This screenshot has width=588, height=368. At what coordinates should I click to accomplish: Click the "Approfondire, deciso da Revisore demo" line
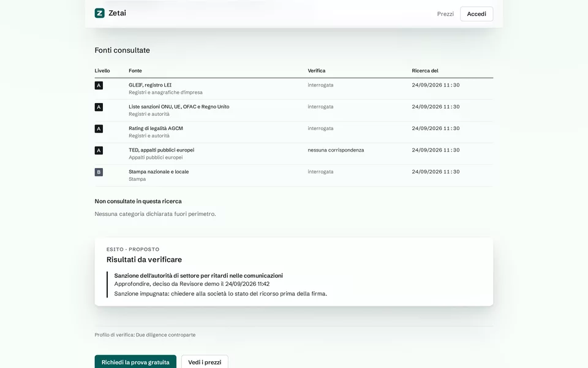click(x=192, y=284)
